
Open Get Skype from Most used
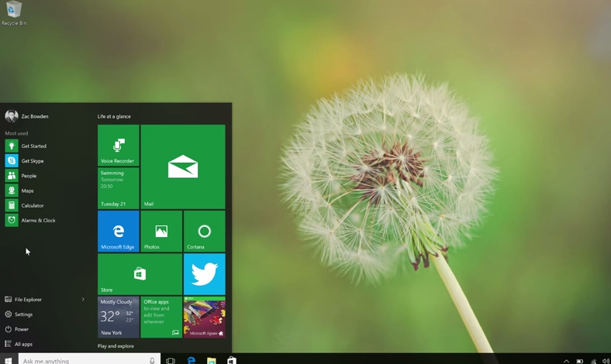33,161
